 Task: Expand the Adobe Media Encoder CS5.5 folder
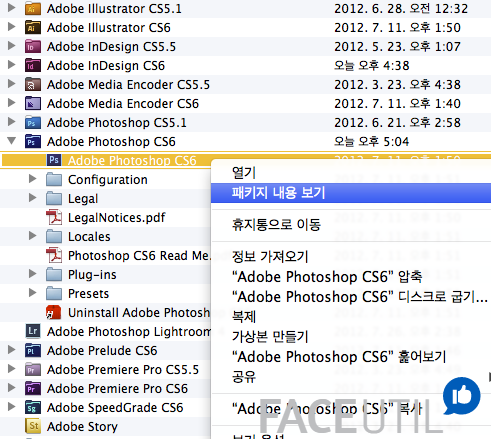coord(12,84)
